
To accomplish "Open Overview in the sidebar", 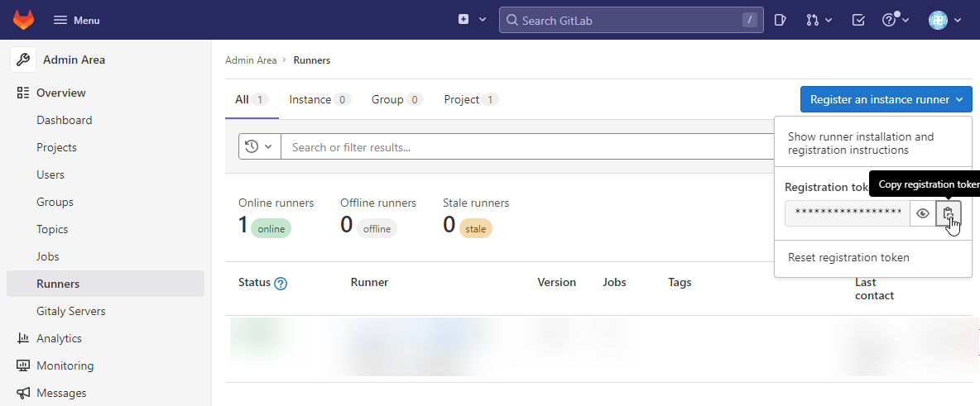I will 61,93.
